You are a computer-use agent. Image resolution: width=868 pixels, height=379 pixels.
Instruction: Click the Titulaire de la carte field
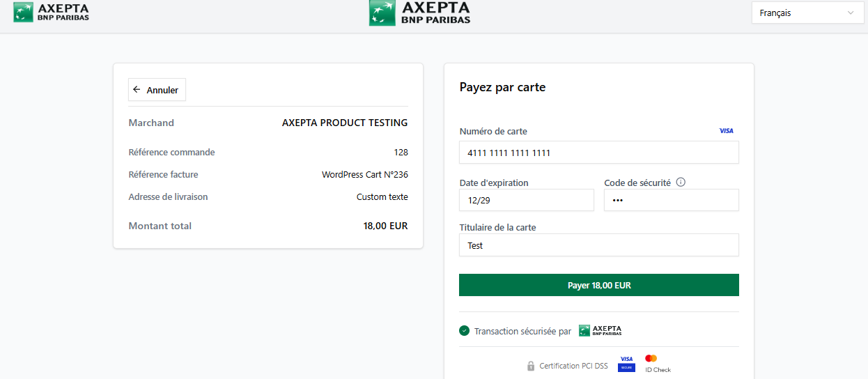tap(598, 245)
